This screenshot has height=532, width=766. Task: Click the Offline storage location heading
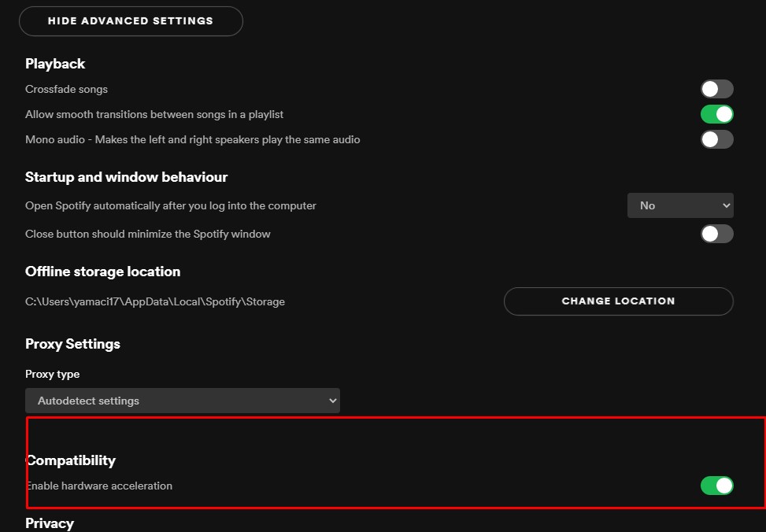tap(103, 272)
